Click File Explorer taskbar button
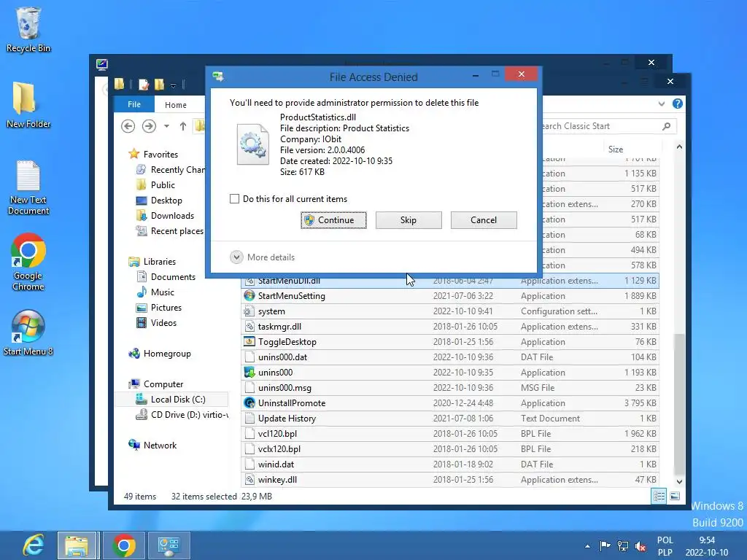This screenshot has height=560, width=747. [77, 545]
